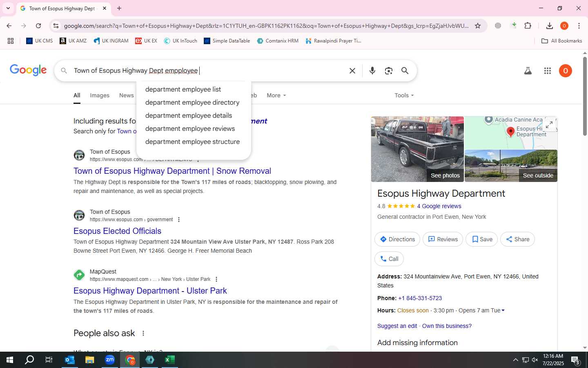The height and width of the screenshot is (368, 588).
Task: Open Search Labs flask icon
Action: 528,71
